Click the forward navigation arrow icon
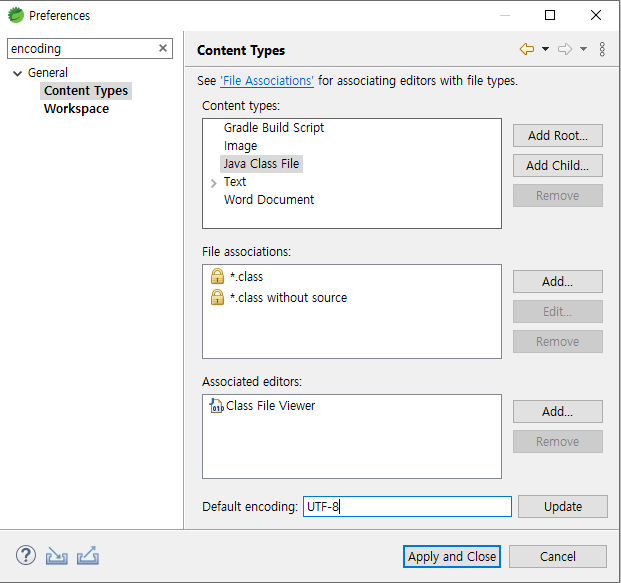The height and width of the screenshot is (583, 621). (x=565, y=49)
